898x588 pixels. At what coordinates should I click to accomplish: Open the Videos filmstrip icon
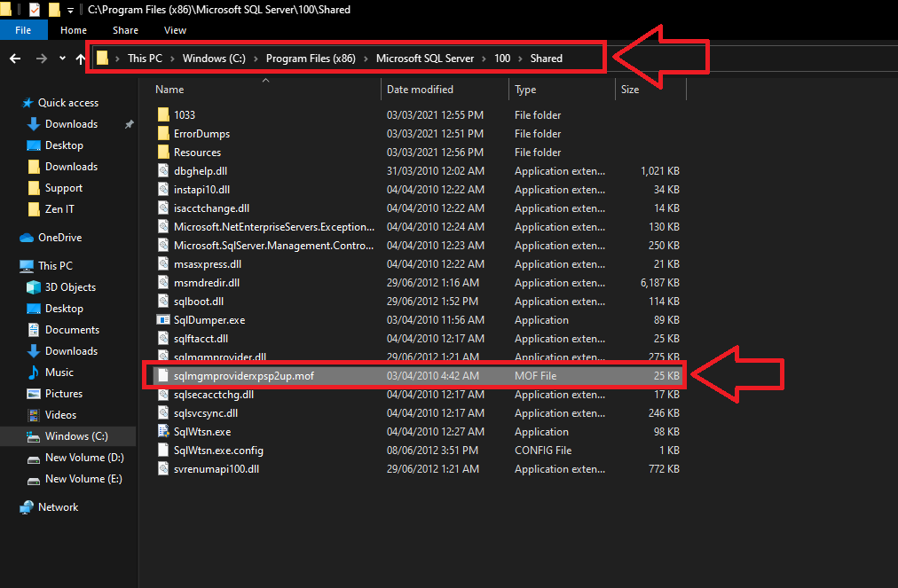pos(34,415)
